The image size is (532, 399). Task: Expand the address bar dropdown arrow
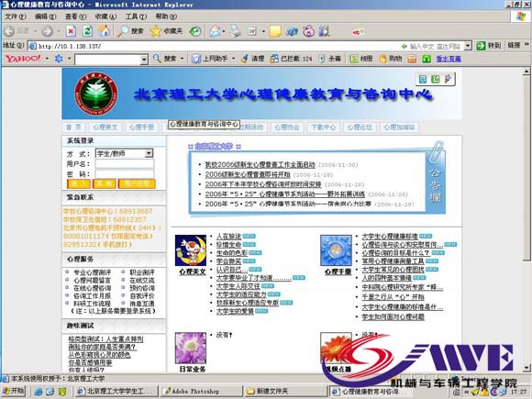pyautogui.click(x=468, y=46)
